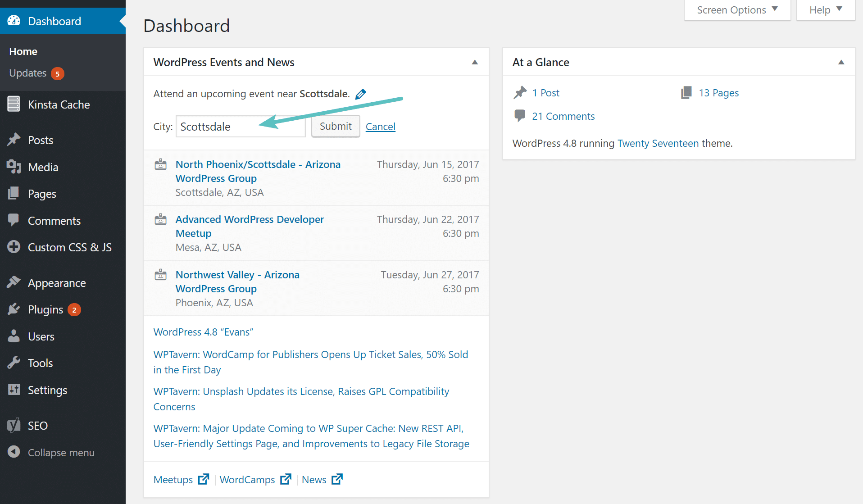Screen dimensions: 863x504
Task: Collapse the WordPress Events and News panel
Action: click(475, 62)
